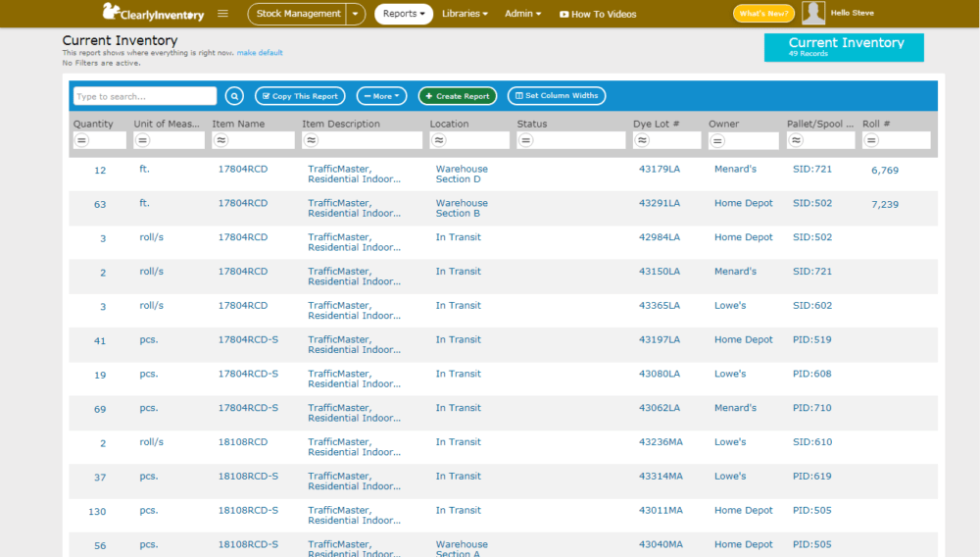Sort by Dye Lot # header
The width and height of the screenshot is (980, 557).
[x=656, y=124]
